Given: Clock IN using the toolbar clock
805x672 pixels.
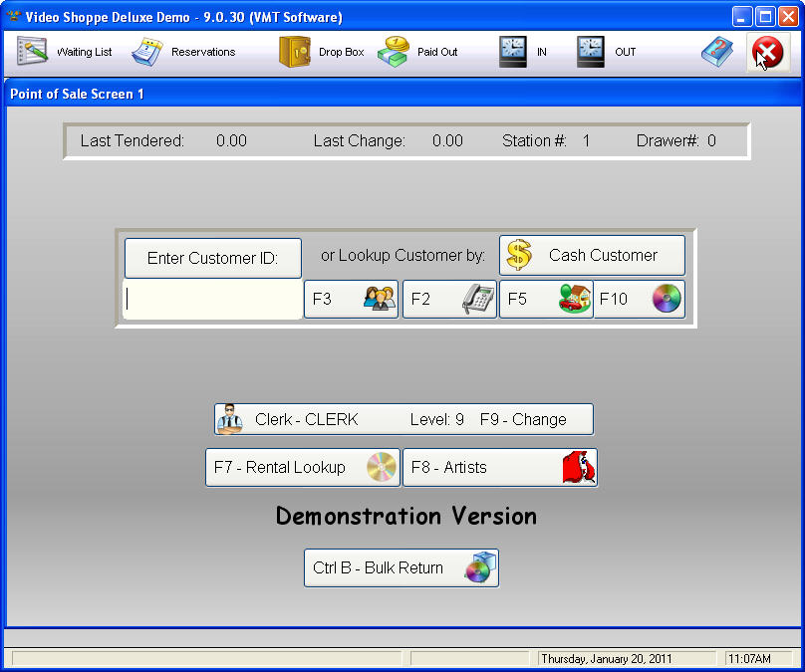Looking at the screenshot, I should (x=513, y=52).
